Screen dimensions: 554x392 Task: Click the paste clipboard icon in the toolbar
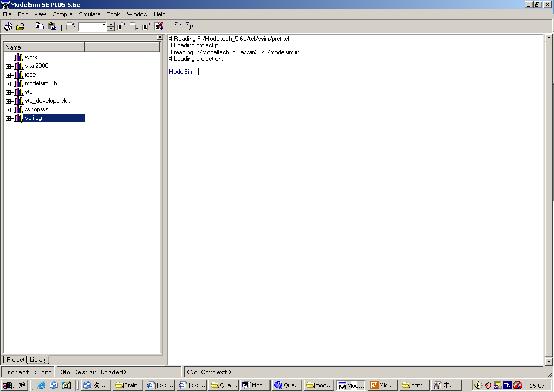tap(52, 26)
